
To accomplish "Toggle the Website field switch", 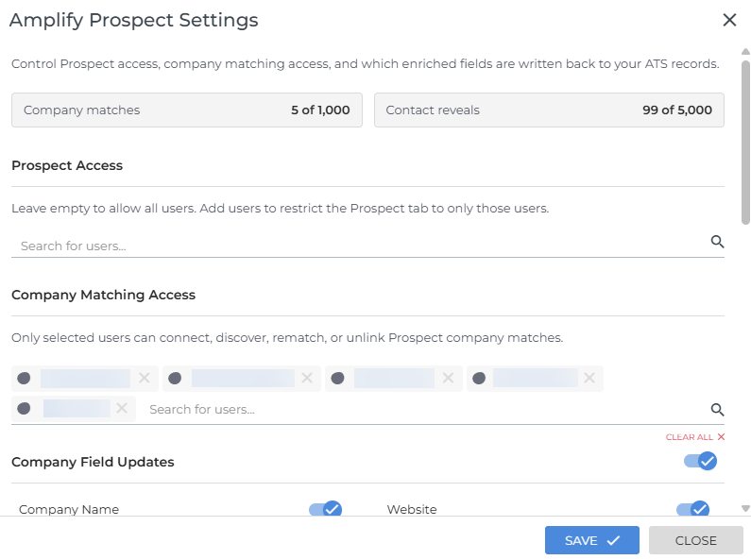I will point(693,509).
